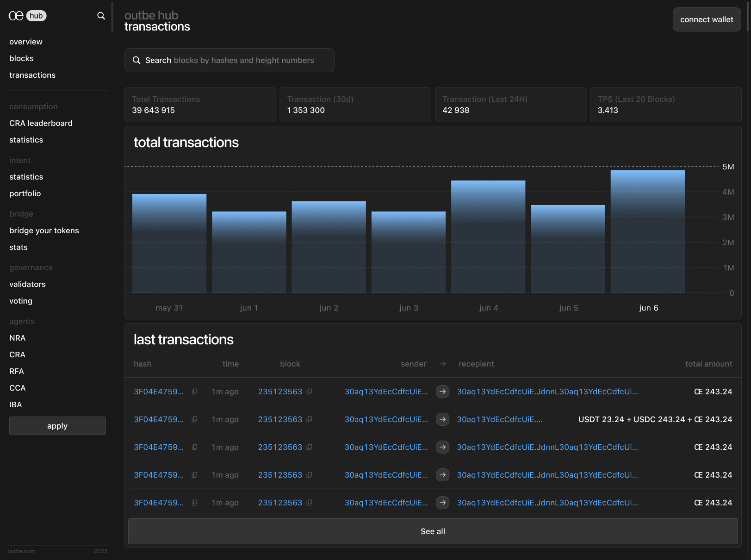Open the CRA leaderboard
This screenshot has width=751, height=560.
tap(41, 123)
